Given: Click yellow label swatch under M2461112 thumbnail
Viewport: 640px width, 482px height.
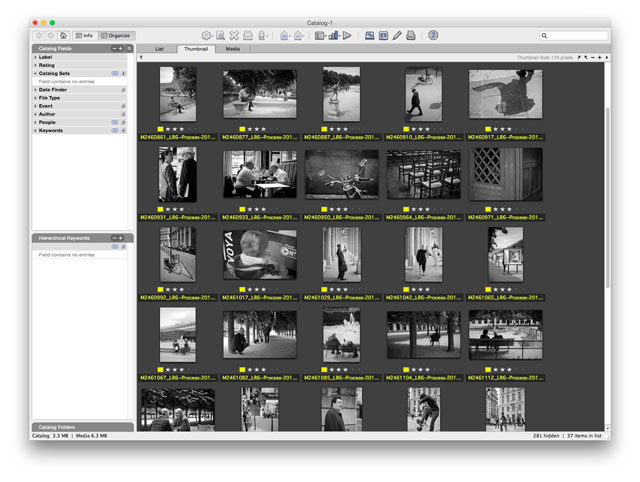Looking at the screenshot, I should point(488,370).
